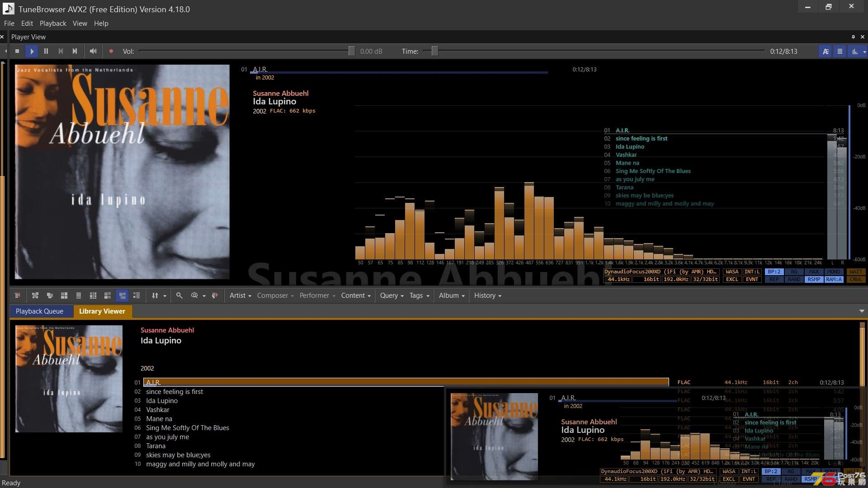Mute audio with the speaker icon
The image size is (868, 488).
[x=93, y=51]
